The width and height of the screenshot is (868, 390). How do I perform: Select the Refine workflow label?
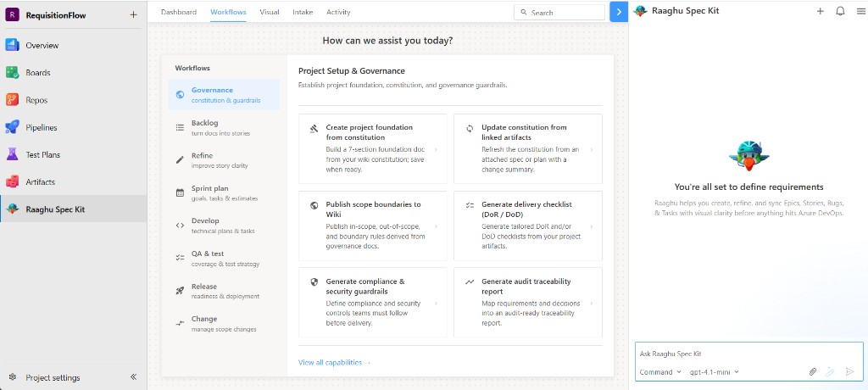click(x=202, y=156)
